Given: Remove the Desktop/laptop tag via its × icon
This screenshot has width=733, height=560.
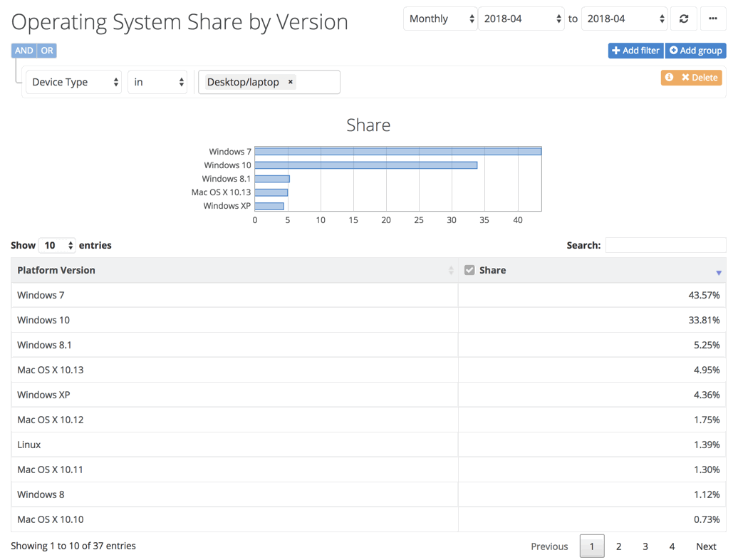Looking at the screenshot, I should [x=290, y=81].
